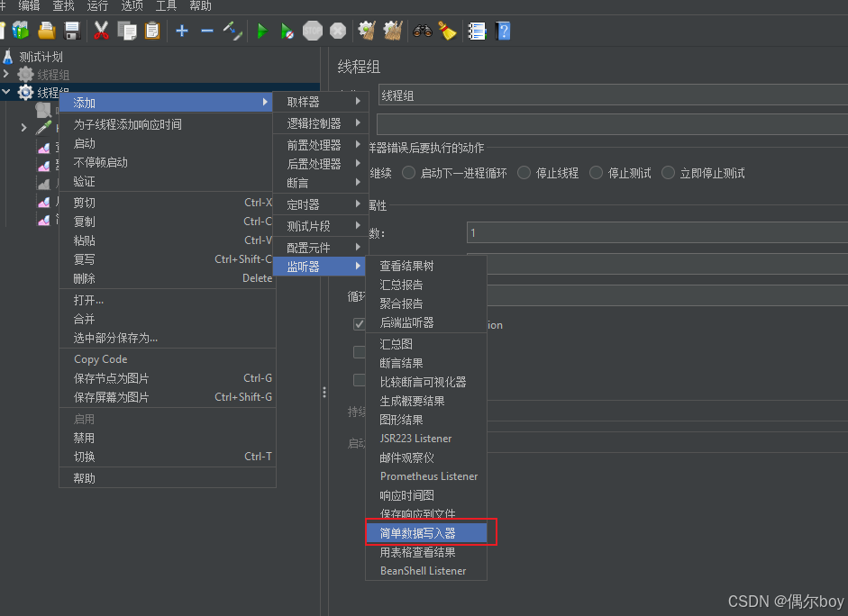Click 简单数据写入器 in the listener list
Viewport: 848px width, 616px height.
pos(421,532)
